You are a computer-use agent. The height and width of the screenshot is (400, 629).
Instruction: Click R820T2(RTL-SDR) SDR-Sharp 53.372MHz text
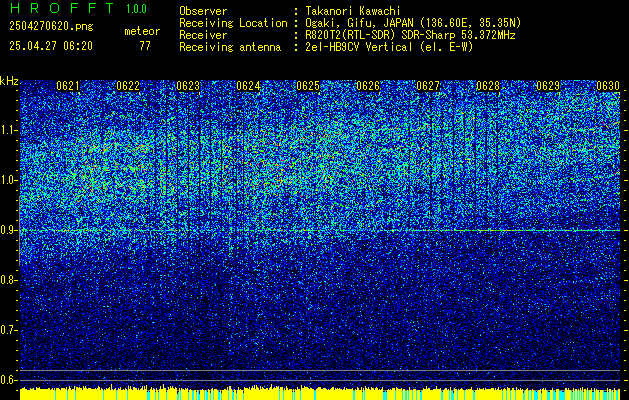click(x=410, y=35)
